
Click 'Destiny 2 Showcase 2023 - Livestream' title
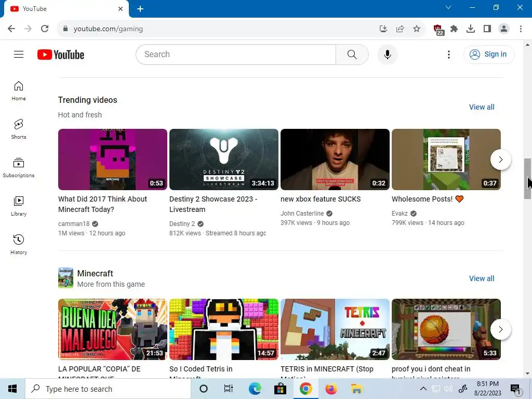(213, 204)
